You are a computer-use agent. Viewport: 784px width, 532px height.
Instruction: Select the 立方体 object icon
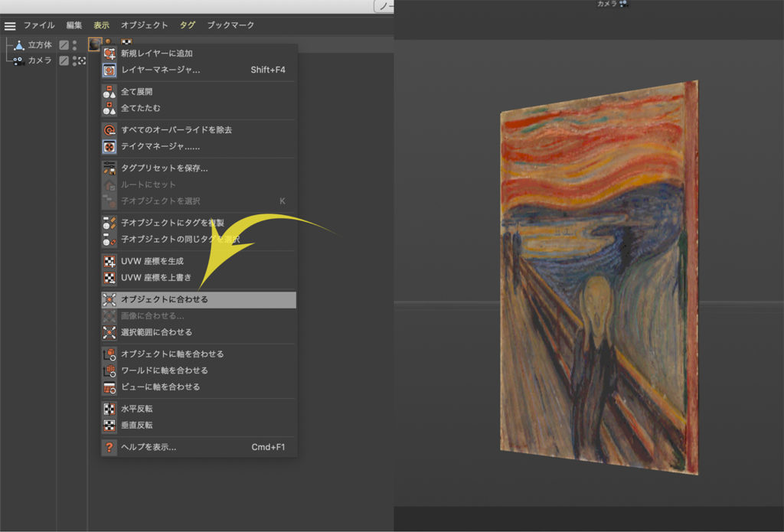pyautogui.click(x=19, y=45)
